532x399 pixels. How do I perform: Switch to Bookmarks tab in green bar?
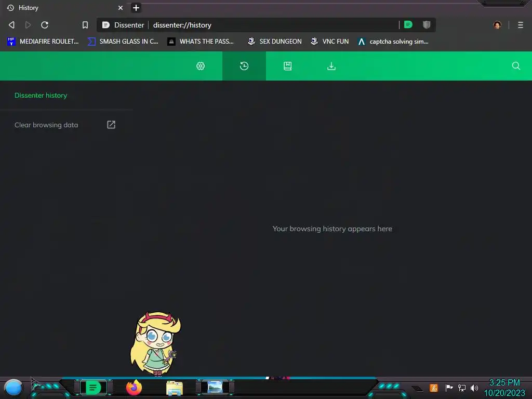coord(288,66)
